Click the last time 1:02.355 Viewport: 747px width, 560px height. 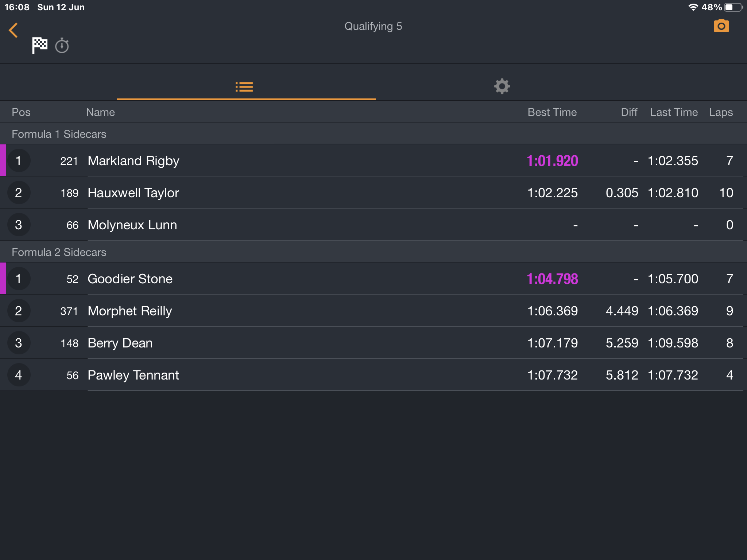[x=673, y=161]
